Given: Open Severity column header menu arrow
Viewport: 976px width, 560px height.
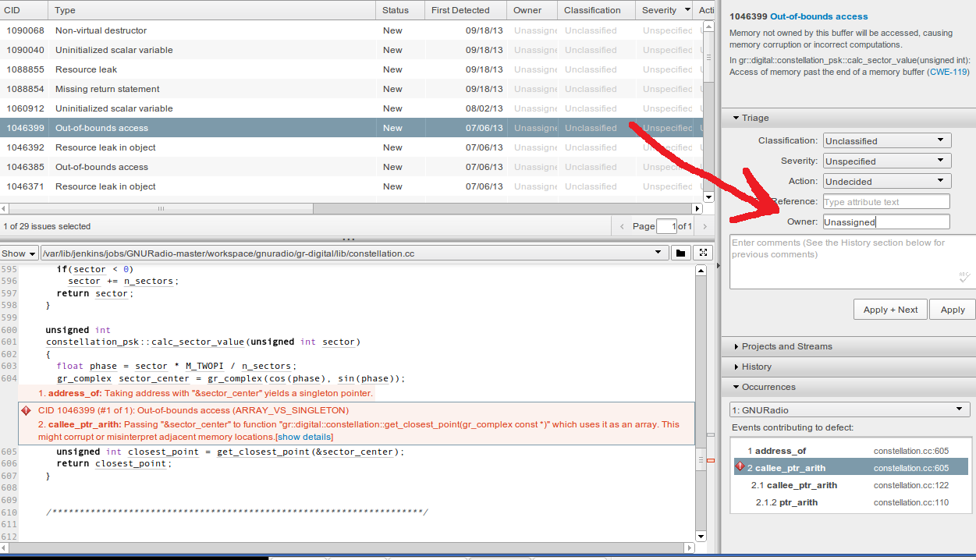Looking at the screenshot, I should (x=687, y=10).
